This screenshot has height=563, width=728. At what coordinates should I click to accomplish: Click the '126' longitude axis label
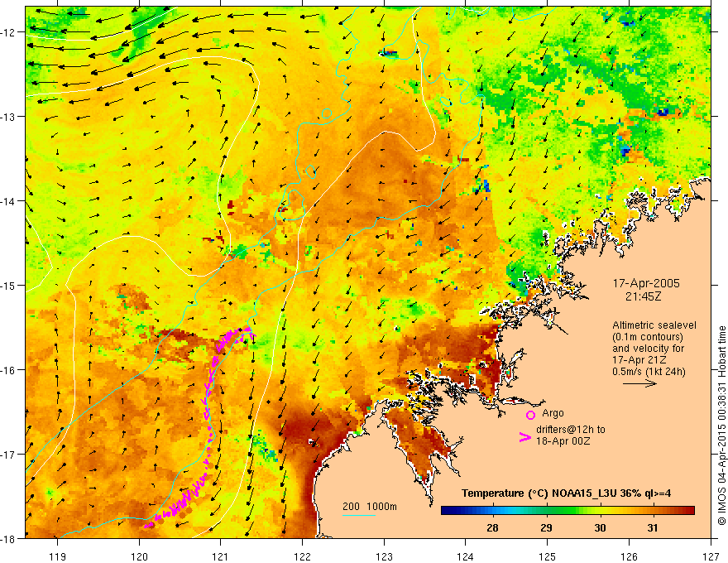point(629,556)
